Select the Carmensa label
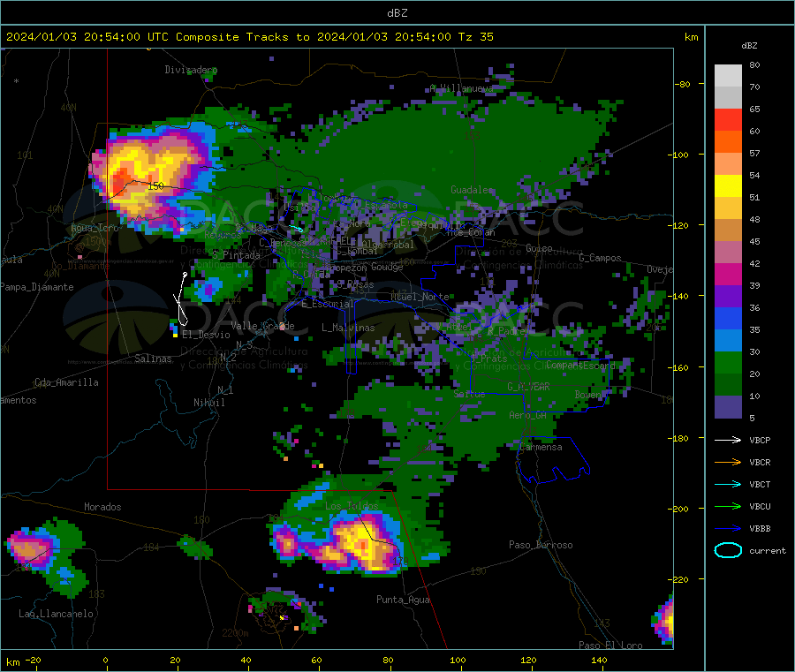Screen dimensions: 795x672 pyautogui.click(x=541, y=447)
